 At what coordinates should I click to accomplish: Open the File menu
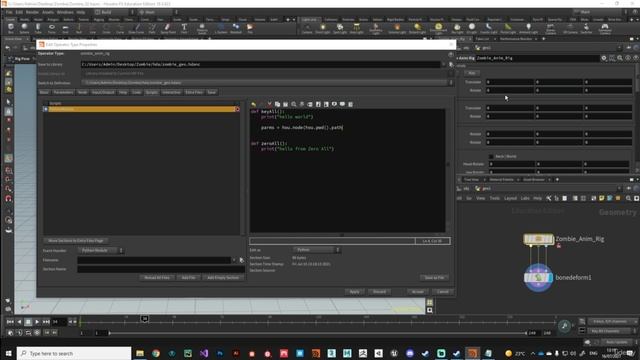(x=9, y=12)
